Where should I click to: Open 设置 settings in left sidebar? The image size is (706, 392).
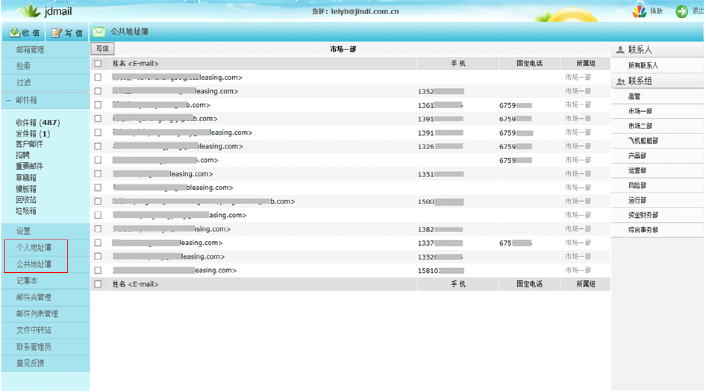[23, 231]
